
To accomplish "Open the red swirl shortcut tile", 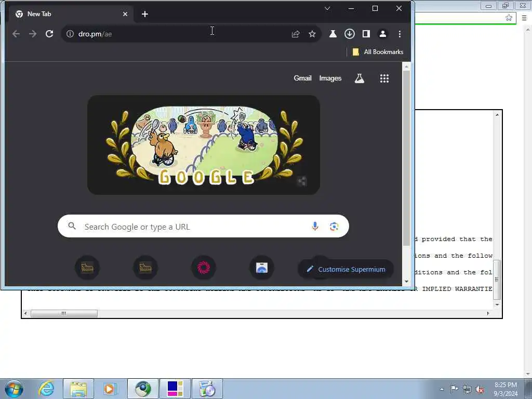I will 204,268.
